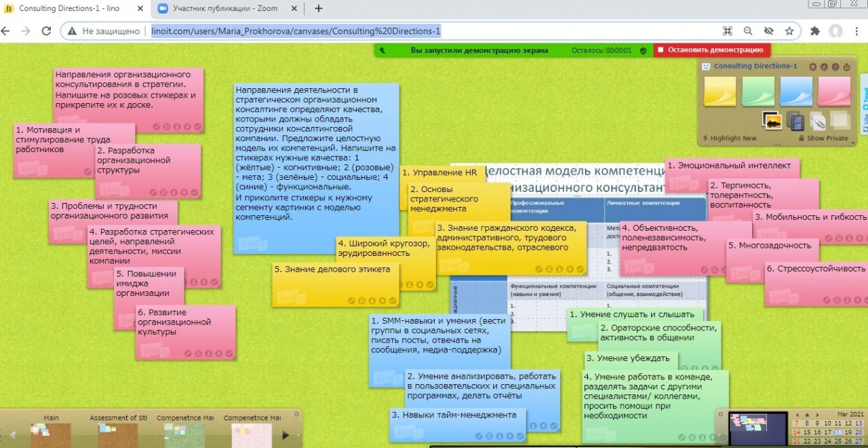
Task: Click the power logout icon in palette
Action: click(846, 67)
